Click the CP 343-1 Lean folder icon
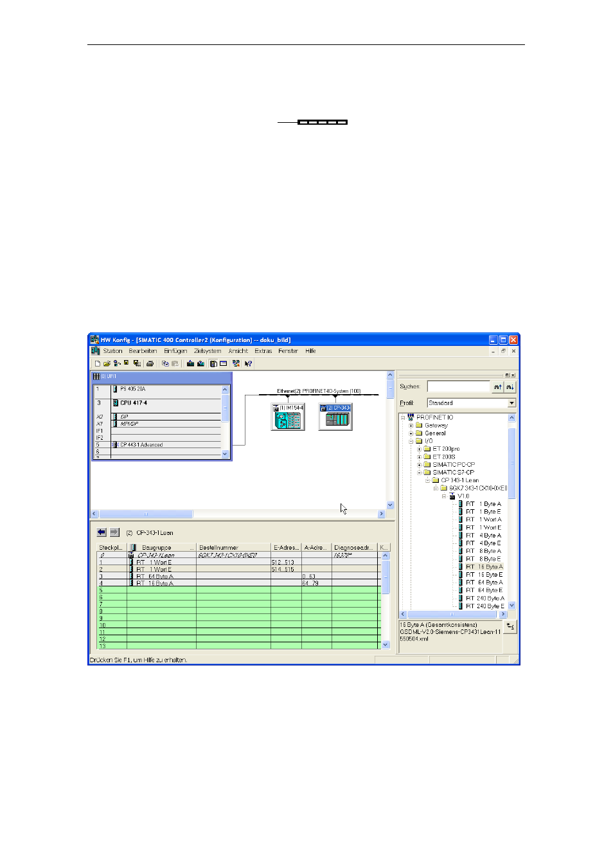613x868 pixels. 436,480
